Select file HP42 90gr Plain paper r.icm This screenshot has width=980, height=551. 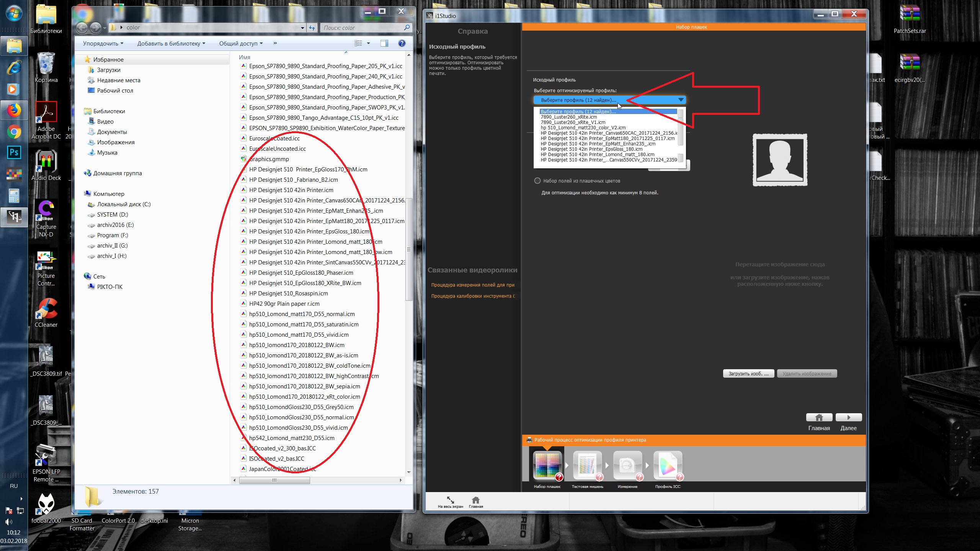[x=284, y=304]
